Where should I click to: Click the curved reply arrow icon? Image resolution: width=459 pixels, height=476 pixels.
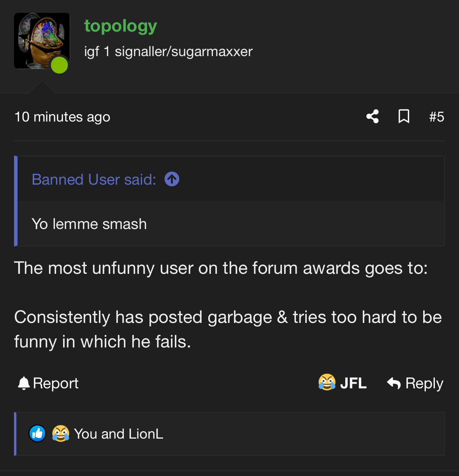point(394,383)
